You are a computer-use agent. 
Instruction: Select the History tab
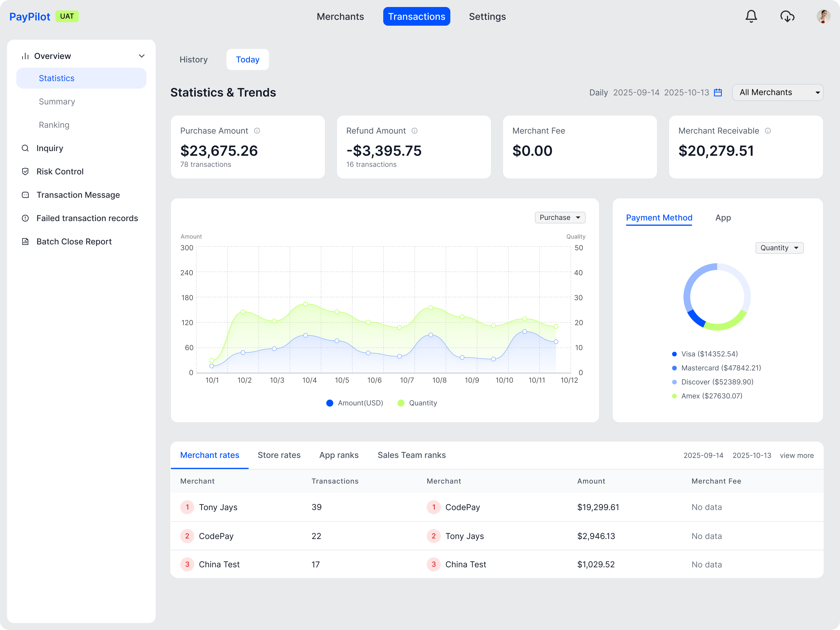coord(194,59)
